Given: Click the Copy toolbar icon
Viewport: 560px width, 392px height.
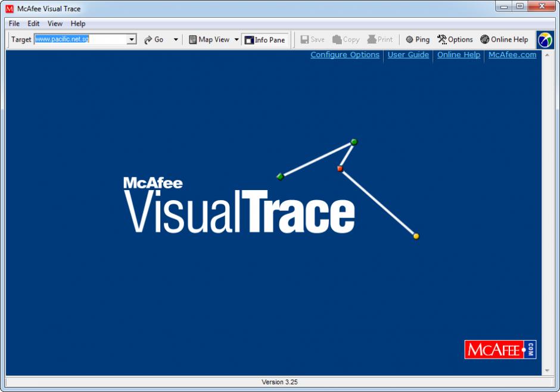Looking at the screenshot, I should pos(337,40).
